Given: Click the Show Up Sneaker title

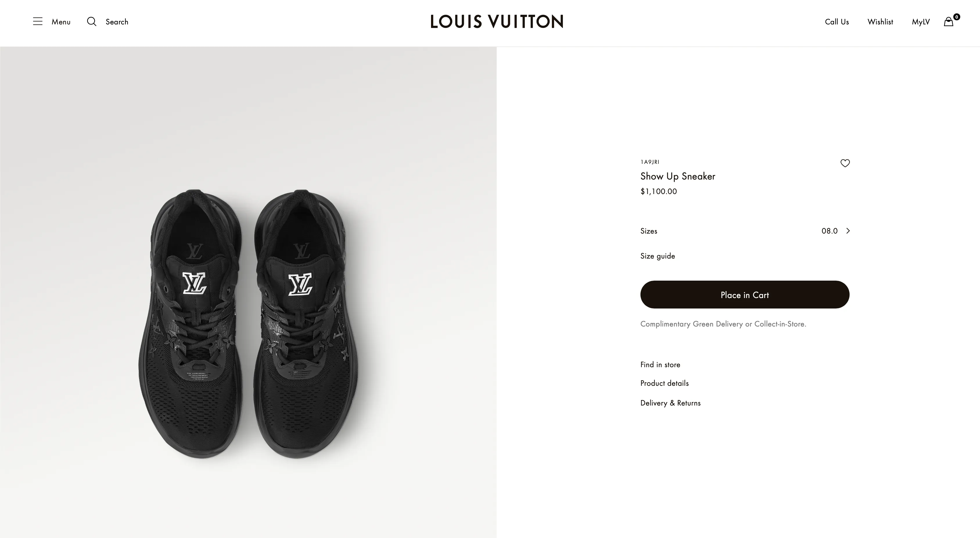Looking at the screenshot, I should pos(678,176).
